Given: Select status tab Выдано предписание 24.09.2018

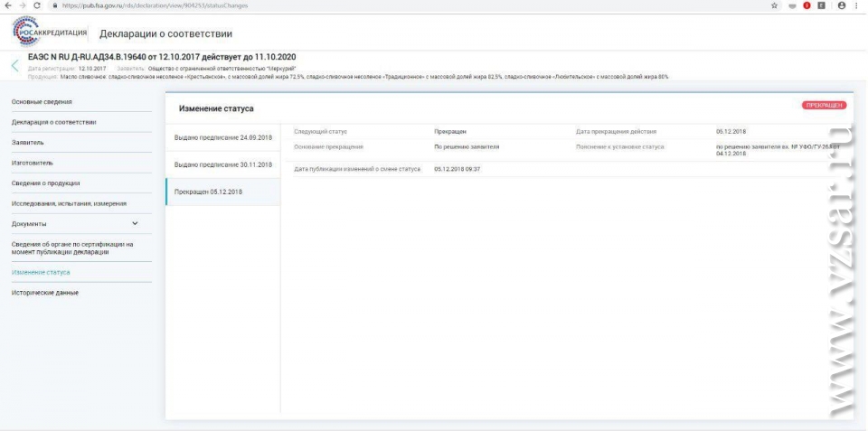Looking at the screenshot, I should [222, 137].
